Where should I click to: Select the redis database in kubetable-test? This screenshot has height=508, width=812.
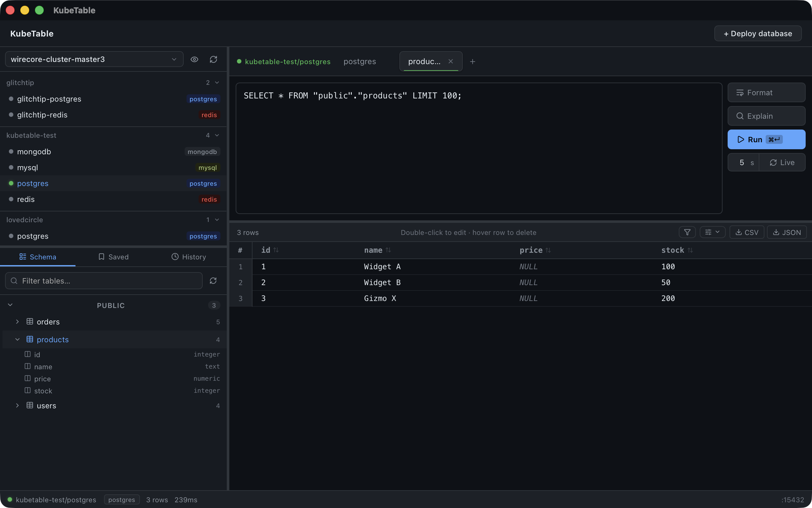114,199
